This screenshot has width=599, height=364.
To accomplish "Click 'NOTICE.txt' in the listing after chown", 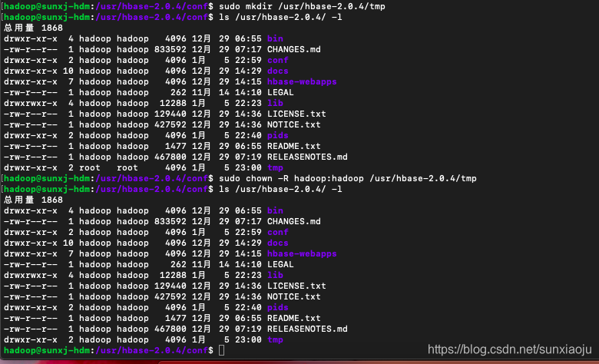I will click(294, 296).
